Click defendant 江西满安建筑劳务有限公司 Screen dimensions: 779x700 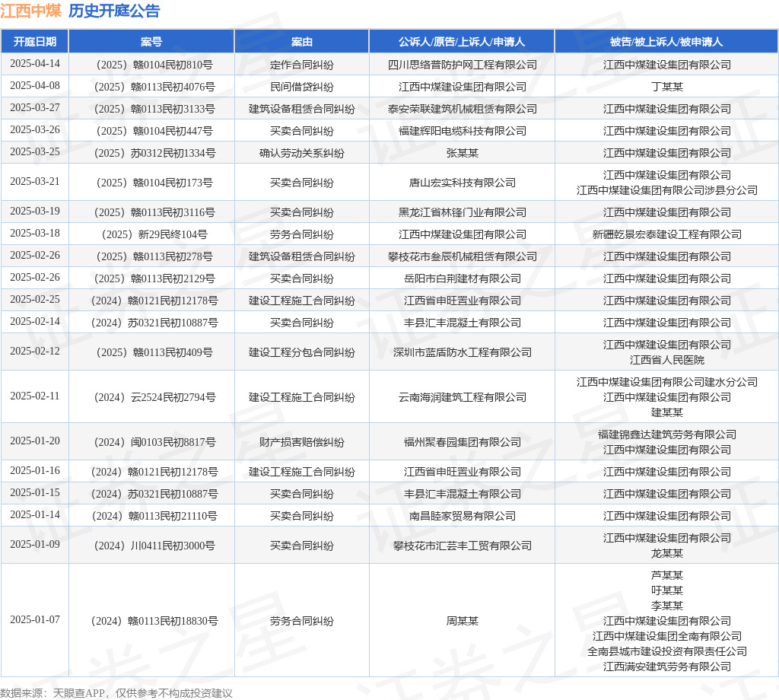(666, 667)
